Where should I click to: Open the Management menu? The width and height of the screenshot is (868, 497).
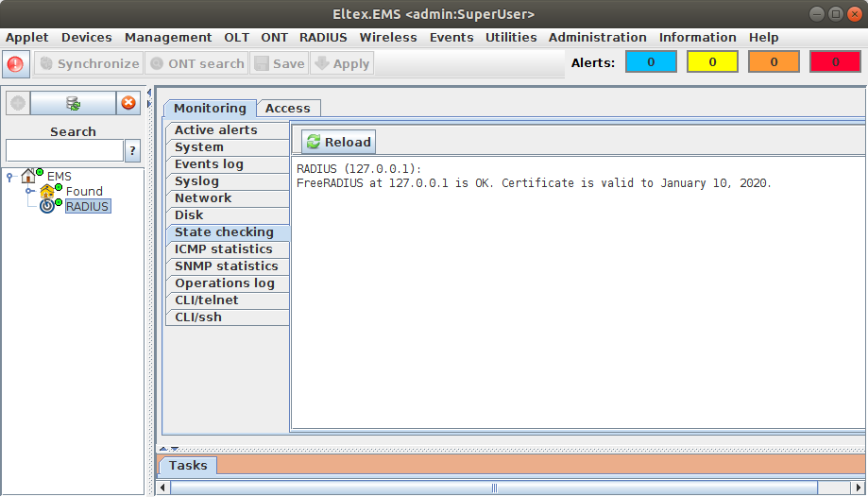168,37
